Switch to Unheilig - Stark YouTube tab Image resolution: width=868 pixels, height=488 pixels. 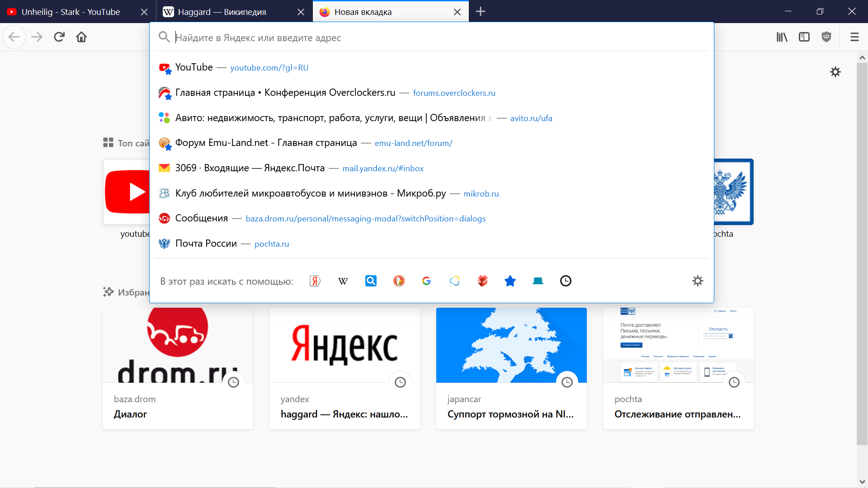(x=71, y=12)
